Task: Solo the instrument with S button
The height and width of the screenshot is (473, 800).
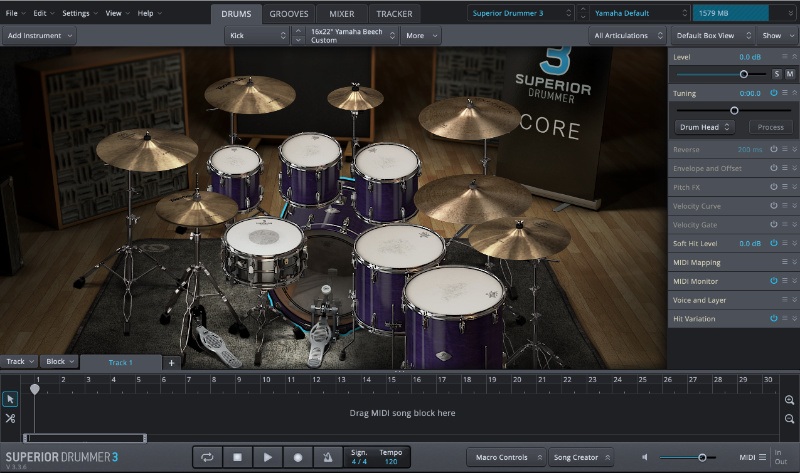Action: 777,74
